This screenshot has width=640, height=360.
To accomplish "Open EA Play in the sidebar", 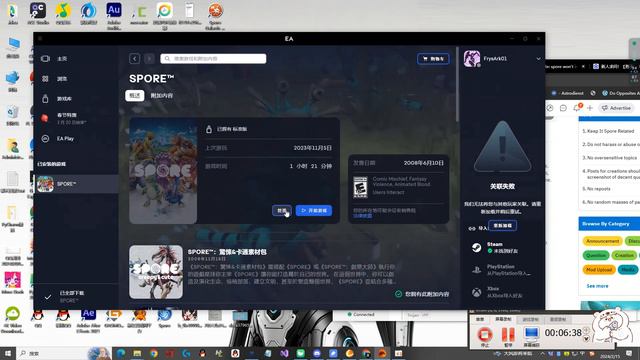I will [65, 138].
